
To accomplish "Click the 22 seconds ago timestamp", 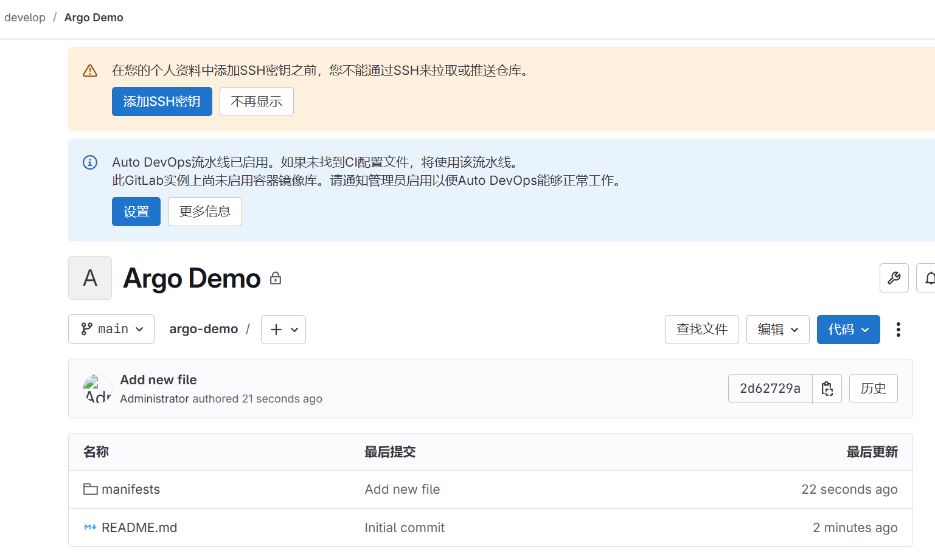I will click(x=849, y=489).
